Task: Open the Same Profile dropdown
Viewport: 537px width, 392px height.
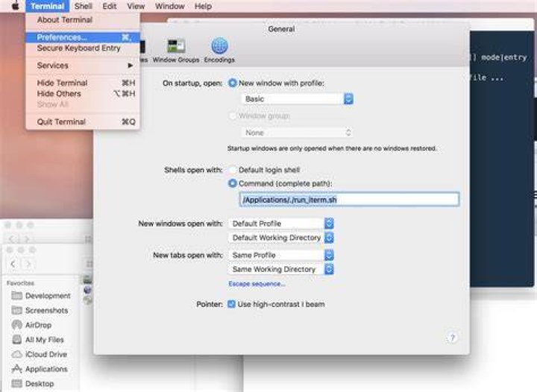Action: tap(281, 255)
